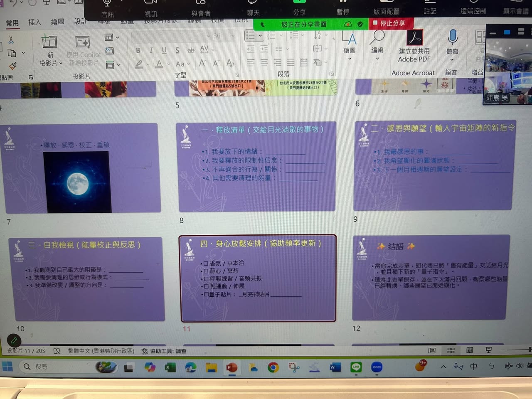Click Create and Share Adobe PDF icon

pyautogui.click(x=414, y=39)
